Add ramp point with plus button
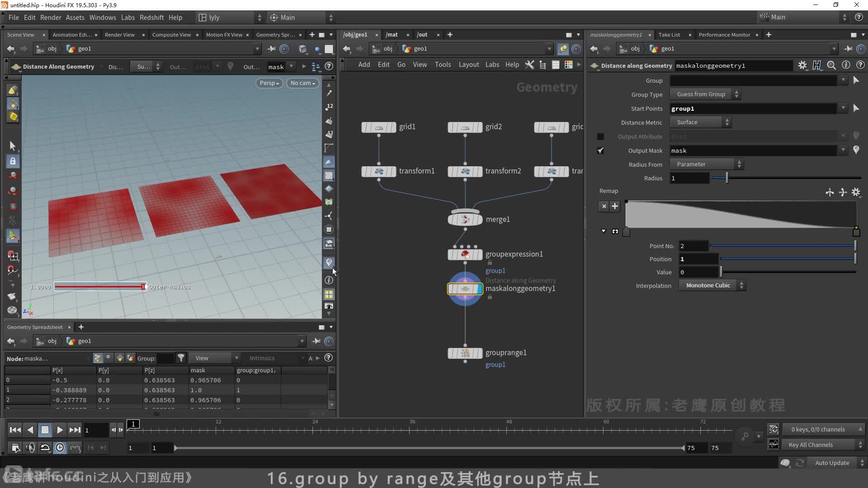 pos(615,206)
